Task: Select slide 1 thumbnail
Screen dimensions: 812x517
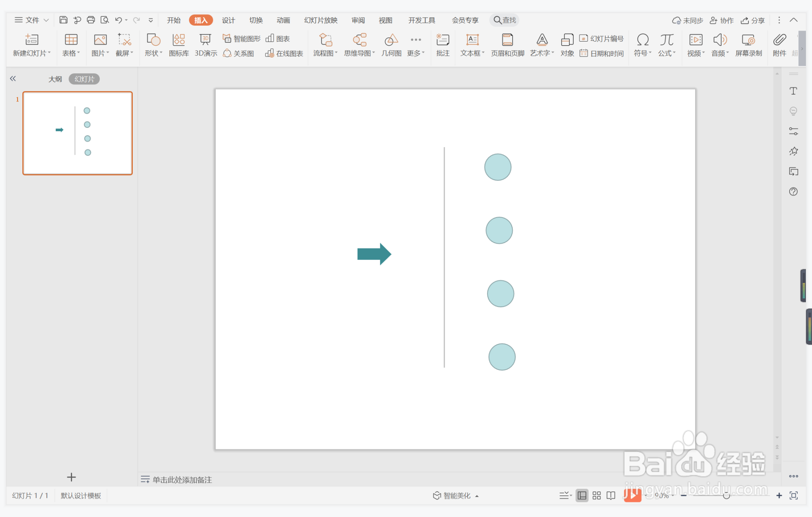Action: click(77, 133)
